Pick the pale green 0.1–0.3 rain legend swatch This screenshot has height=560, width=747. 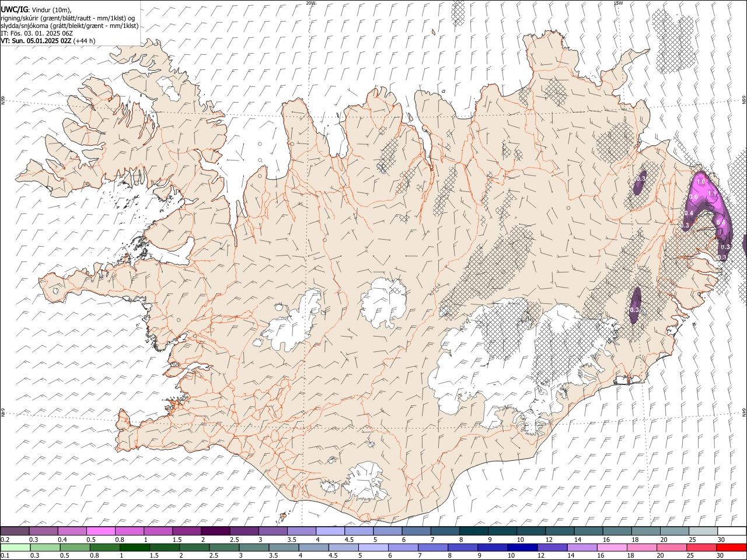click(16, 547)
